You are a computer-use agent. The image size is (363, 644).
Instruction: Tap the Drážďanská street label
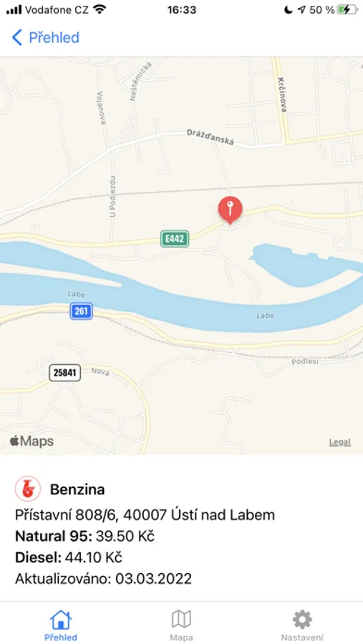pyautogui.click(x=210, y=137)
